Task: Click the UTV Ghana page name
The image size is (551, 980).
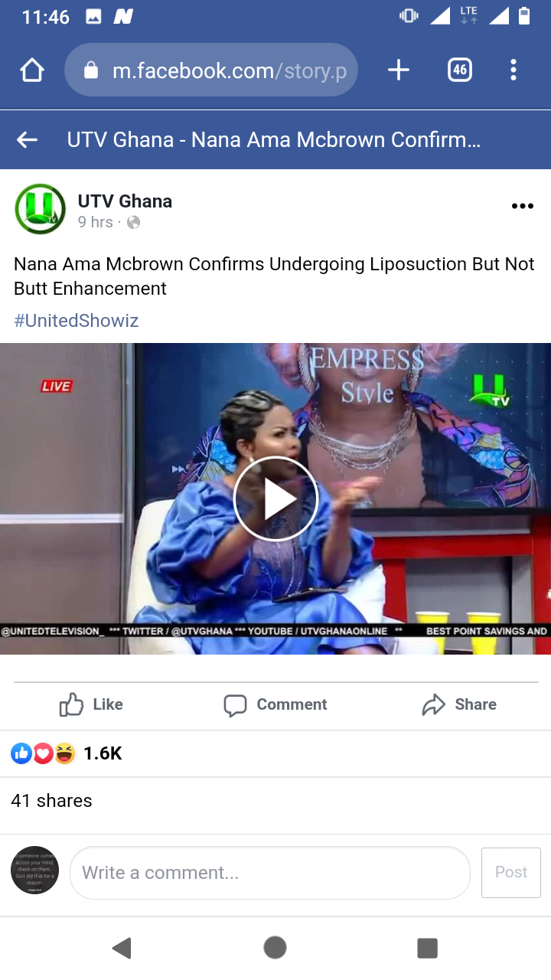Action: [x=125, y=201]
